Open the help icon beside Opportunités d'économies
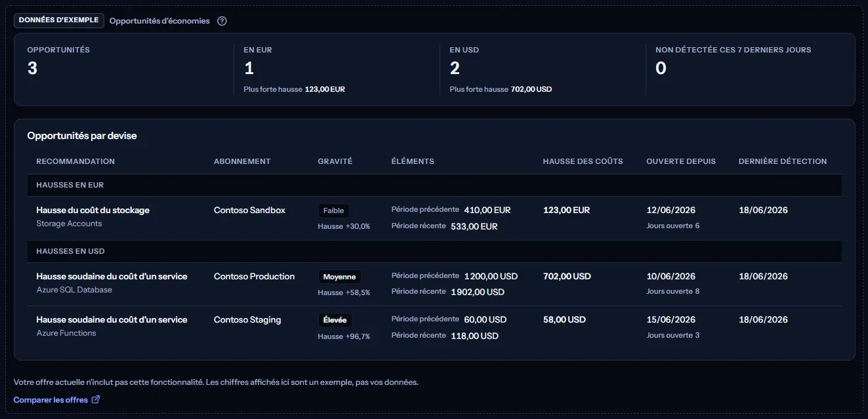Screen dimensions: 868x419 tap(222, 21)
